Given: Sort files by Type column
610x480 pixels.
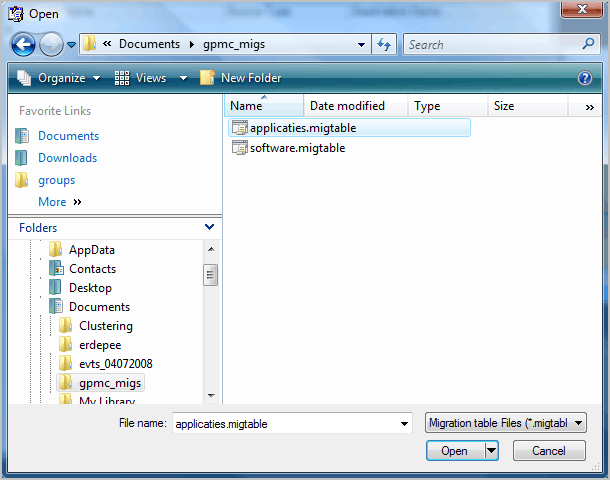Looking at the screenshot, I should tap(448, 105).
